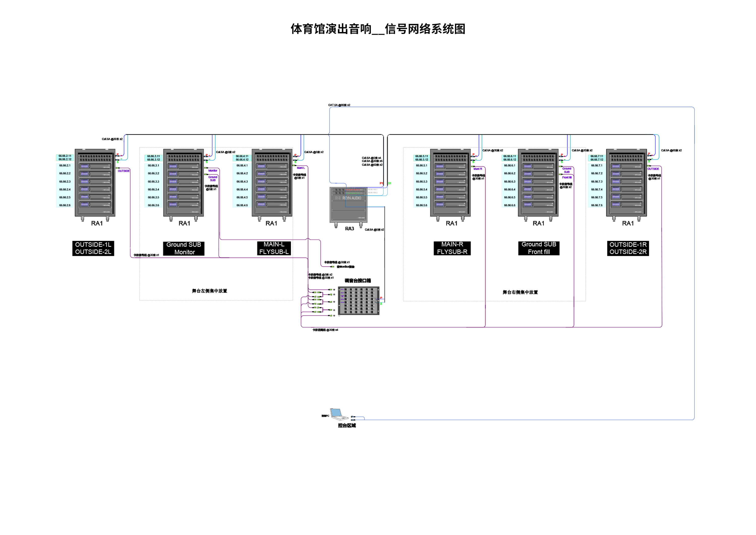Click the 66.66.7.11 IP address label
The width and height of the screenshot is (756, 535).
pos(597,156)
